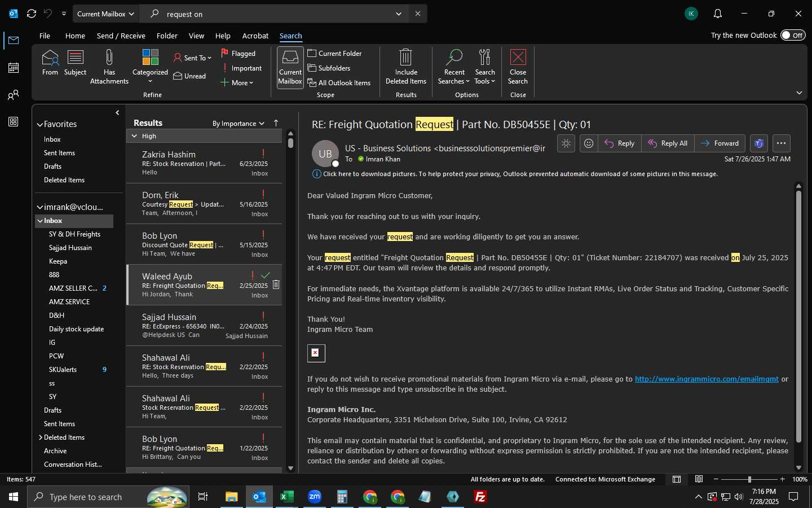Viewport: 812px width, 508px height.
Task: Open More refine dropdown
Action: pyautogui.click(x=237, y=83)
